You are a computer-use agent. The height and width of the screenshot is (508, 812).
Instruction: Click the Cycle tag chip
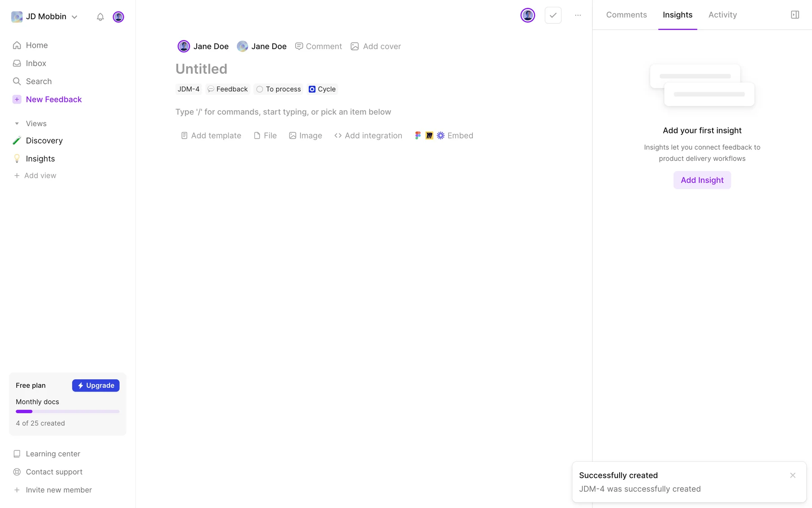pyautogui.click(x=322, y=89)
